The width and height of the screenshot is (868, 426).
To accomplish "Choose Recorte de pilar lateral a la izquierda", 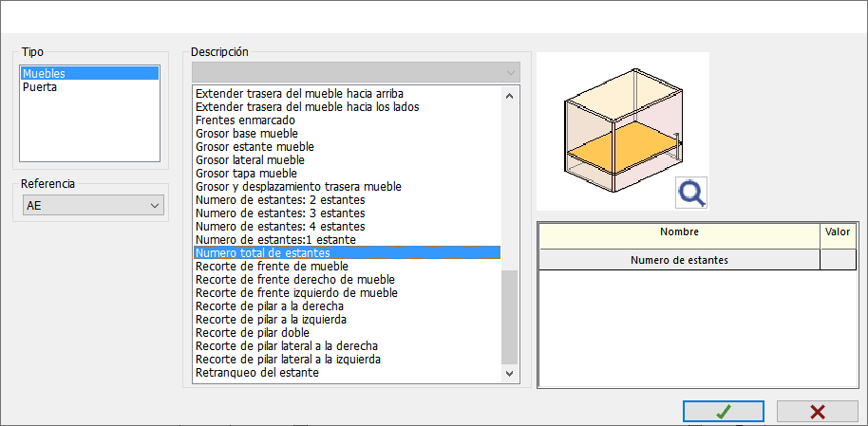I will pyautogui.click(x=347, y=359).
